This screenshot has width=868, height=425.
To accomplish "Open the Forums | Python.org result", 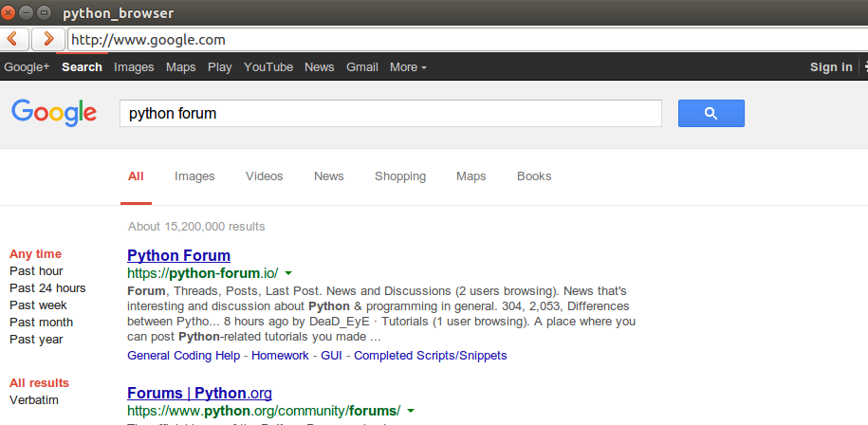I will coord(199,393).
